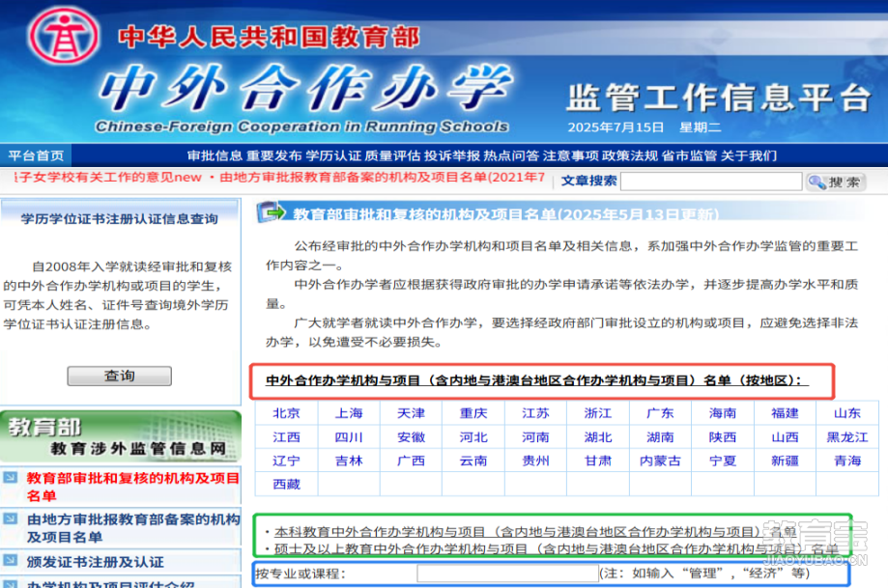Select region 陕西
Viewport: 888px width, 588px height.
coord(723,437)
